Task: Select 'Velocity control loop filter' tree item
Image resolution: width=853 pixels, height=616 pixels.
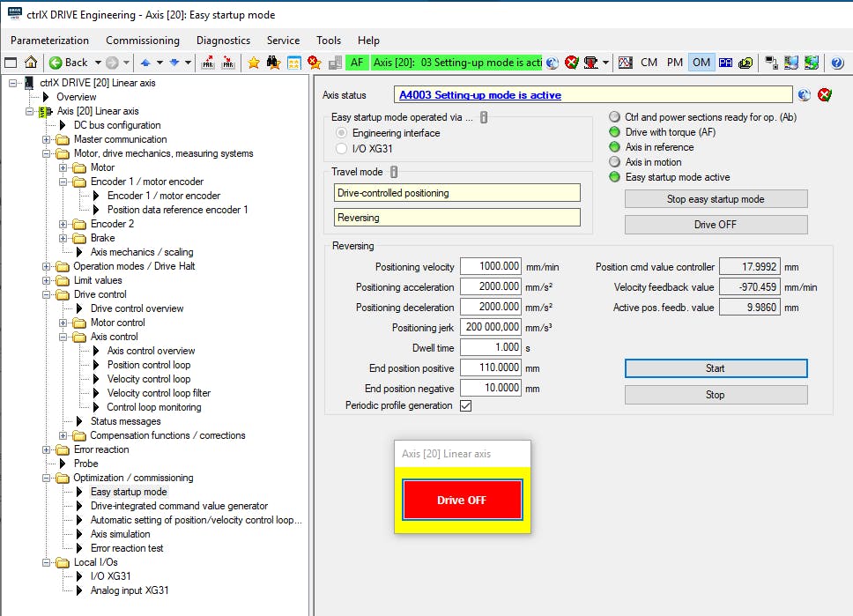Action: pyautogui.click(x=159, y=393)
